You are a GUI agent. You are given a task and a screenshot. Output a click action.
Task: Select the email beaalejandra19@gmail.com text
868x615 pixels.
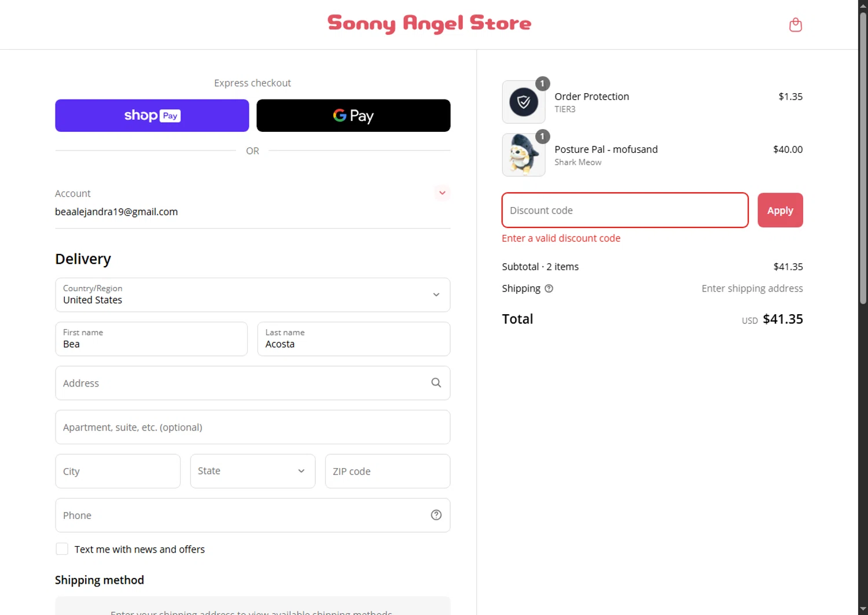point(116,212)
